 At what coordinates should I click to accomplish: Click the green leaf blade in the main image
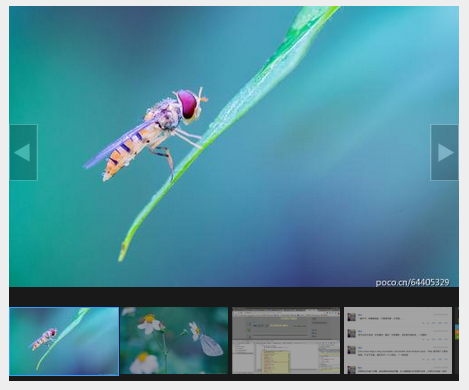(230, 133)
